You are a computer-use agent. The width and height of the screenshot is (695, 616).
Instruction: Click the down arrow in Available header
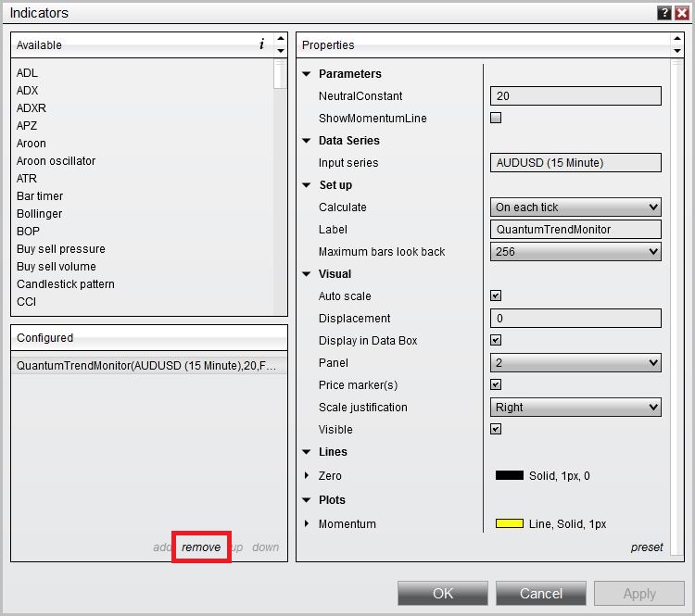click(280, 51)
